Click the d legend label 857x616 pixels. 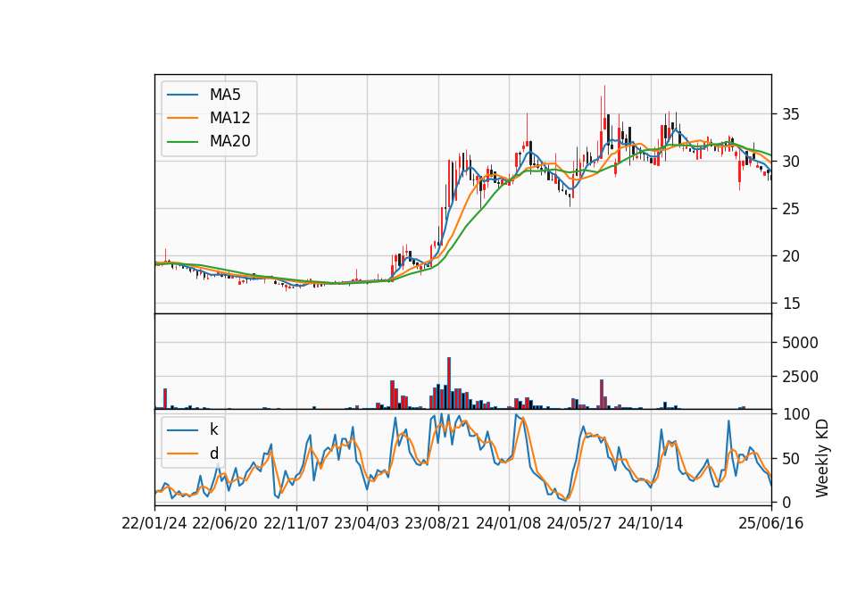[x=213, y=454]
